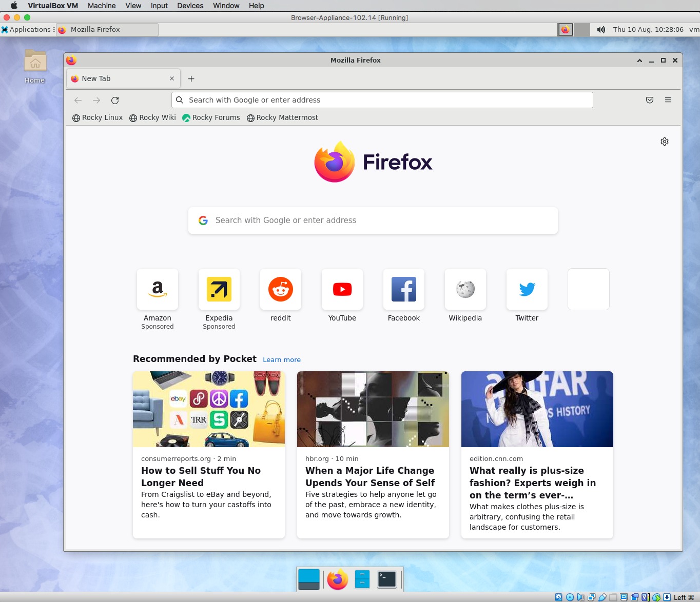
Task: Go back one page
Action: point(78,100)
